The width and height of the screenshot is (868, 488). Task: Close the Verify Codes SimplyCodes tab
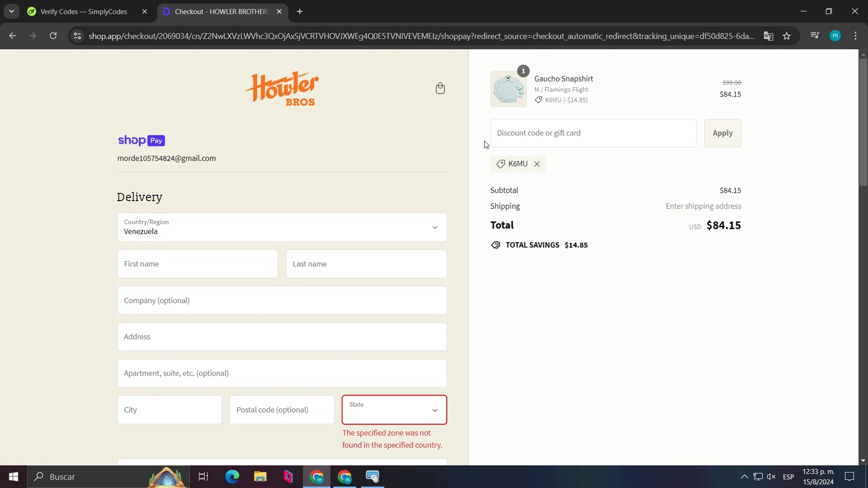tap(145, 12)
